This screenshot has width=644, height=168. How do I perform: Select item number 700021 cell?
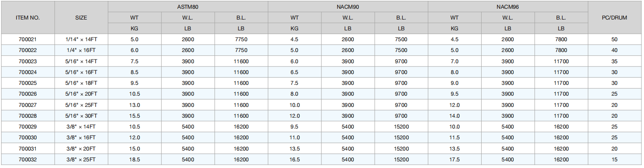28,40
